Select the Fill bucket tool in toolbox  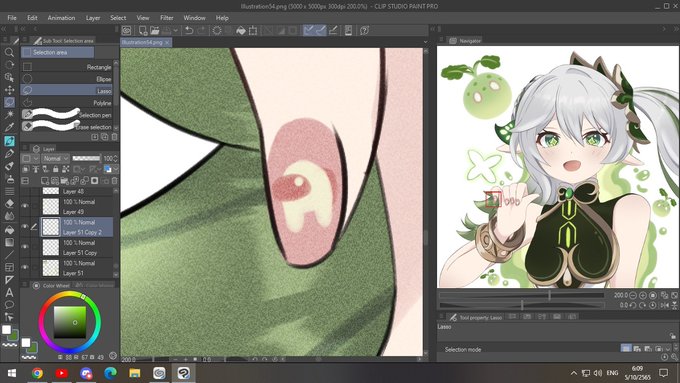point(9,230)
